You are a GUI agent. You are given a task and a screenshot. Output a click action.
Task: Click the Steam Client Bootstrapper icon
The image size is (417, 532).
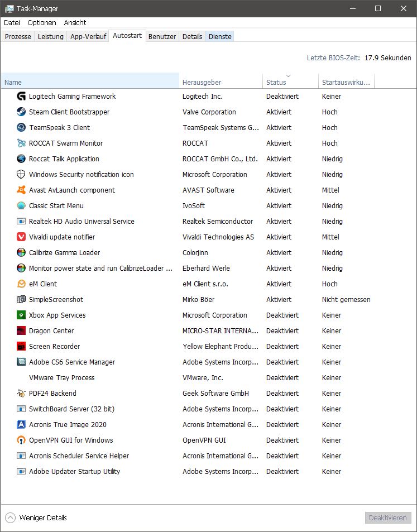(x=21, y=112)
